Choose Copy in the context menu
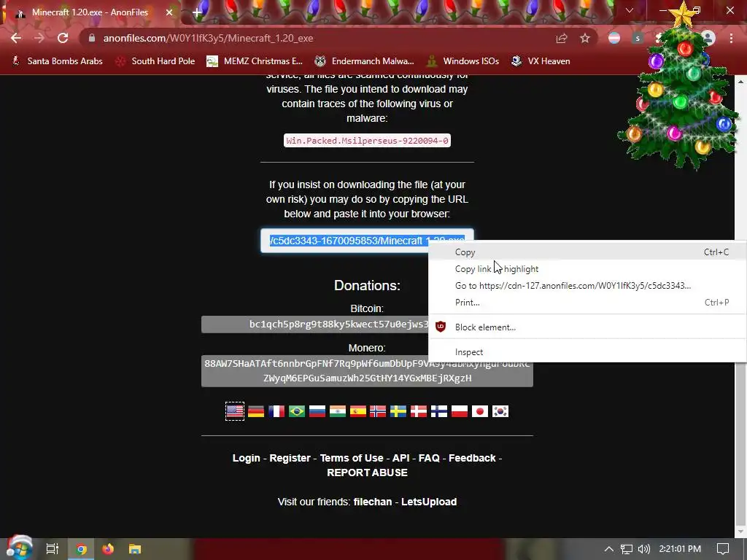Viewport: 747px width, 560px height. tap(587, 252)
